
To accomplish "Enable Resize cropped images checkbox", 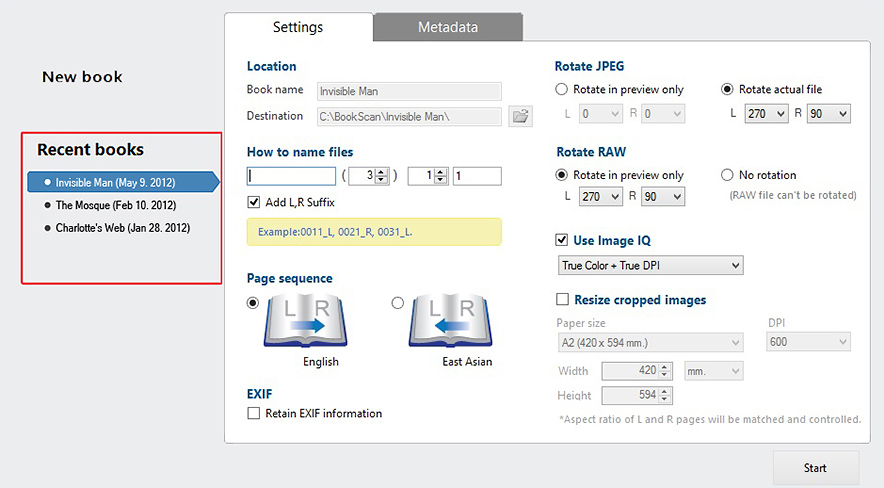I will pos(562,299).
